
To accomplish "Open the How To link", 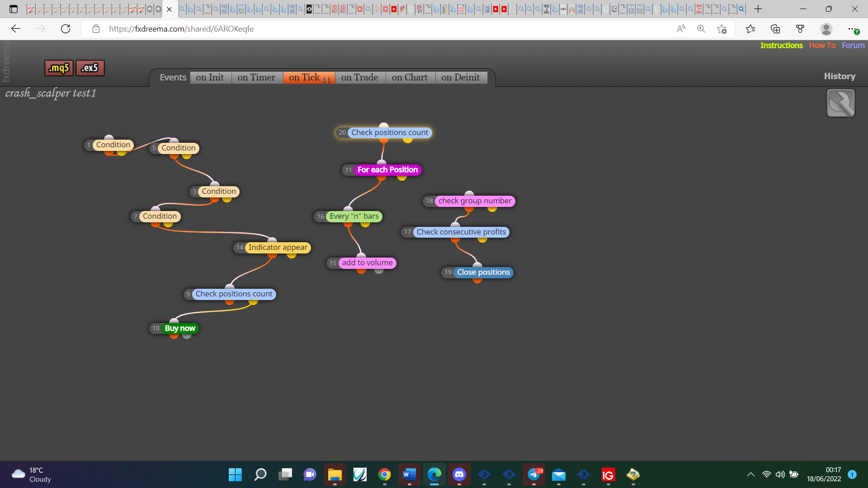I will 822,45.
